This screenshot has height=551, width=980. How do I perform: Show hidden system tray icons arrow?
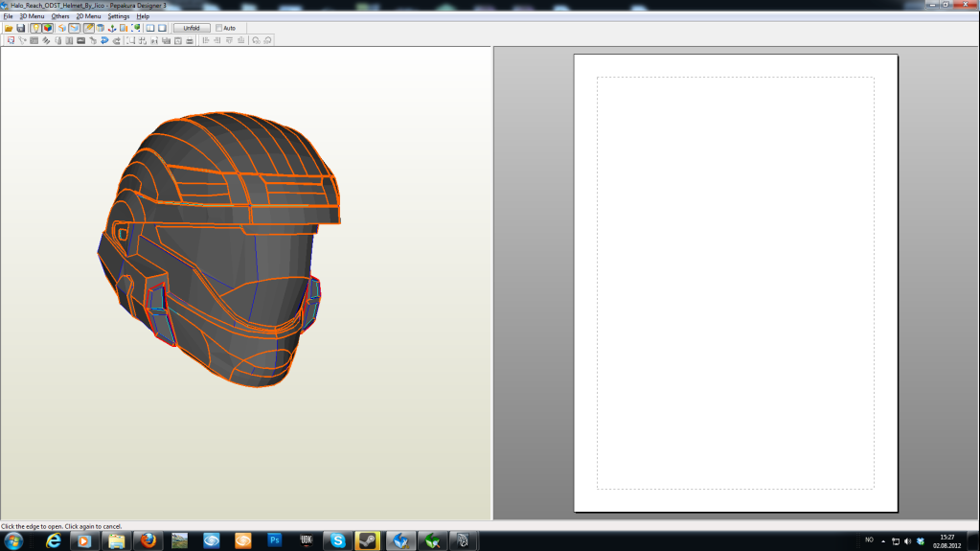pos(883,541)
